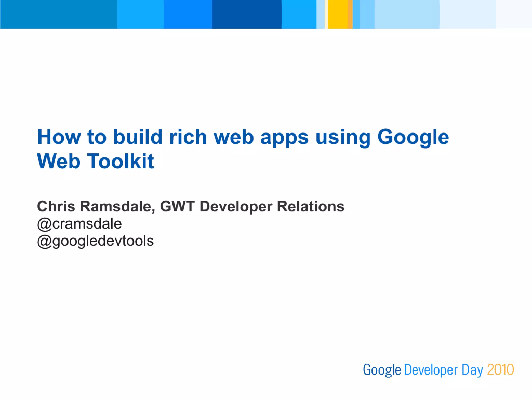Click the bright azure block in banner

click(140, 14)
